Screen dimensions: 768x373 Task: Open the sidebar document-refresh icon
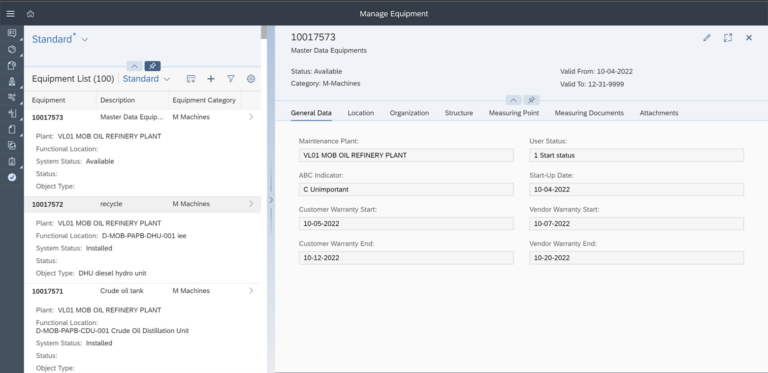coord(12,145)
